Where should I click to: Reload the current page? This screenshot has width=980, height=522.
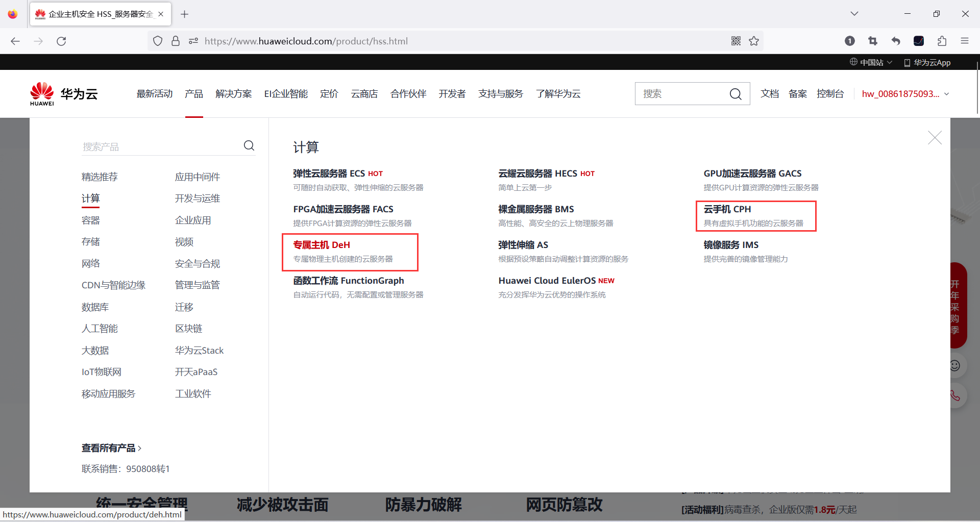click(61, 41)
